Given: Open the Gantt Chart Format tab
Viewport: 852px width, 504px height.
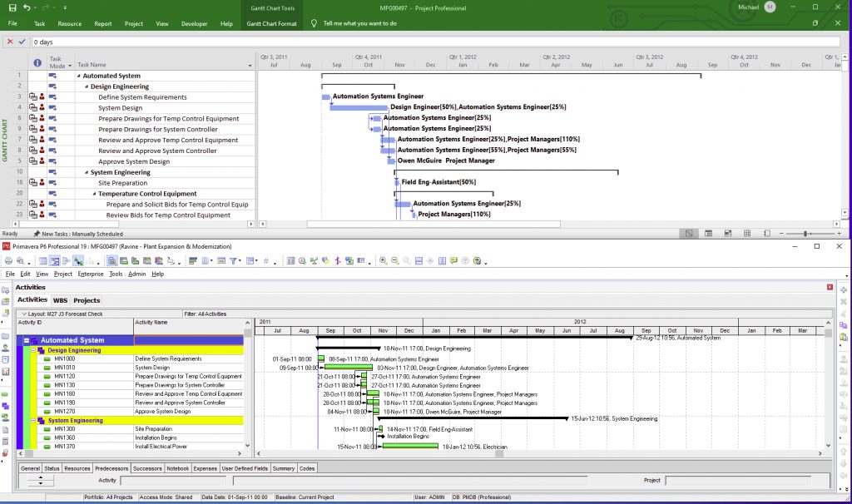Looking at the screenshot, I should [272, 23].
